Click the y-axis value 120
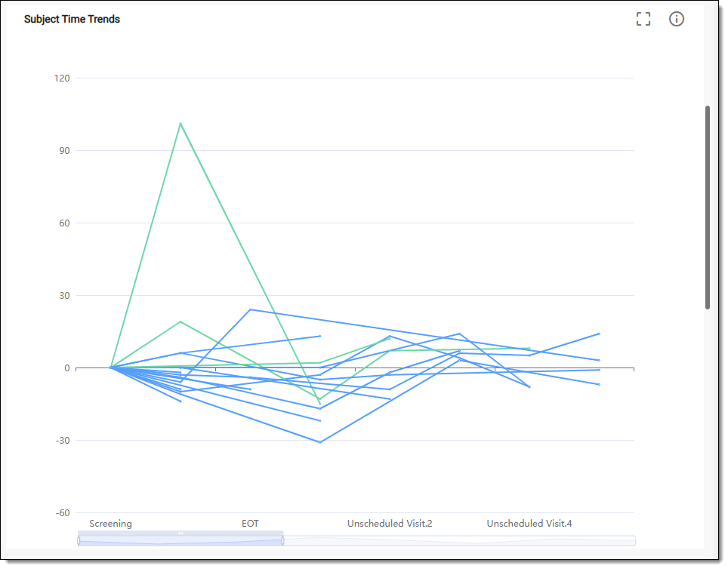The width and height of the screenshot is (728, 569). click(x=62, y=78)
